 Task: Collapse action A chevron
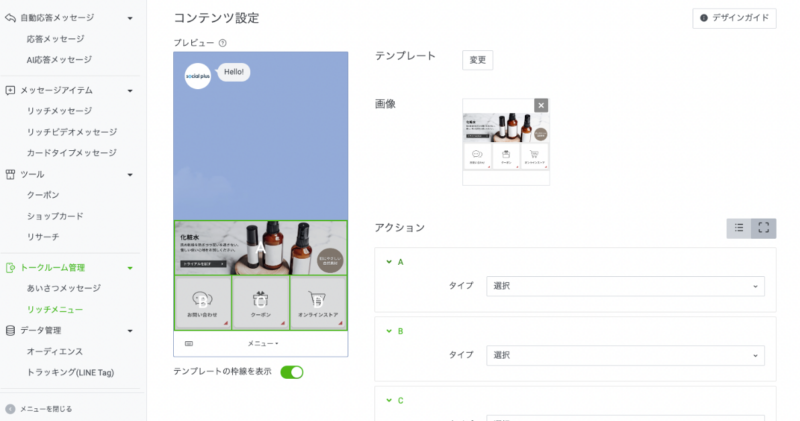[x=389, y=262]
